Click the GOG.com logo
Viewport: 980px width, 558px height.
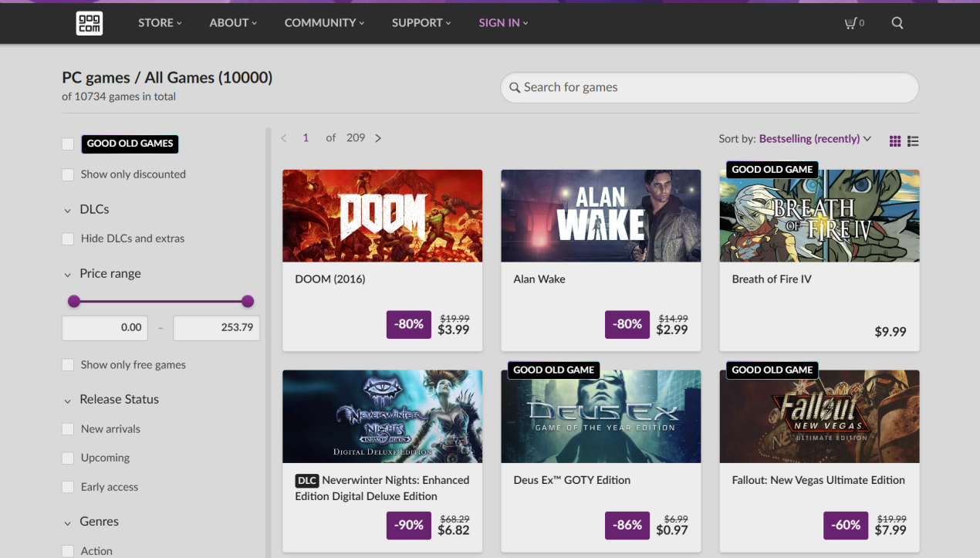tap(89, 23)
